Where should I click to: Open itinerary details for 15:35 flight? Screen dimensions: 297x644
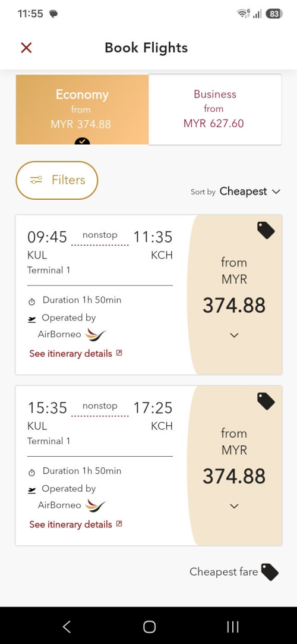tap(76, 524)
